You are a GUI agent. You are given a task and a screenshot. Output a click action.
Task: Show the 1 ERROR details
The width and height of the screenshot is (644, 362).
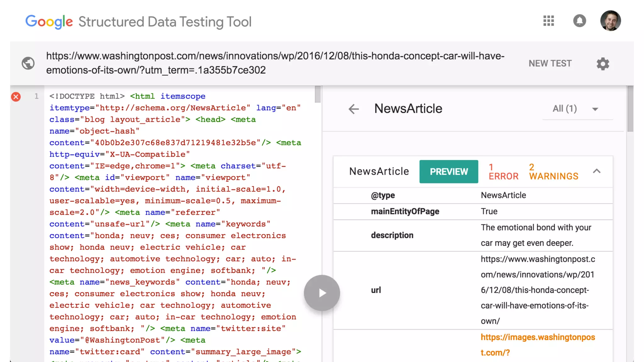coord(503,172)
